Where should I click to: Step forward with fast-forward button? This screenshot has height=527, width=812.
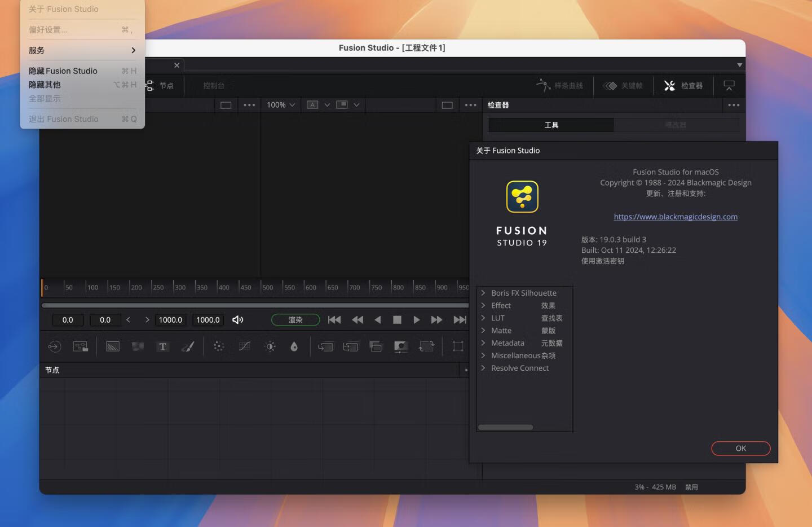point(436,320)
